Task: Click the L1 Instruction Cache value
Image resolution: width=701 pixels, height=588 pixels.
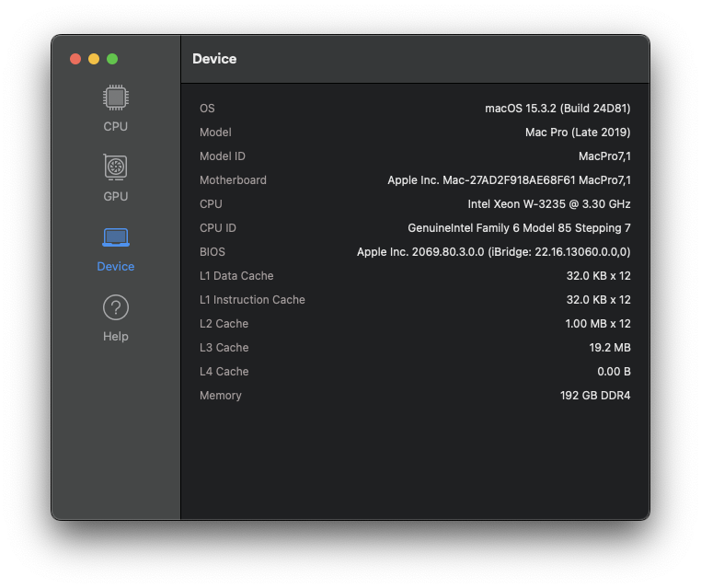Action: (x=598, y=300)
